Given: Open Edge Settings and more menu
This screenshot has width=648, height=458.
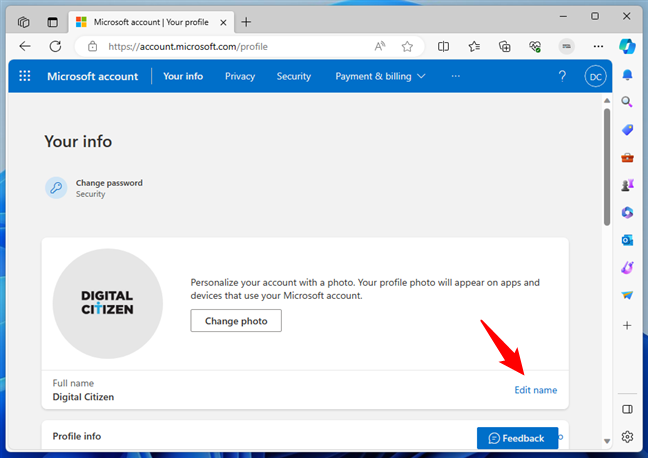Looking at the screenshot, I should [598, 46].
